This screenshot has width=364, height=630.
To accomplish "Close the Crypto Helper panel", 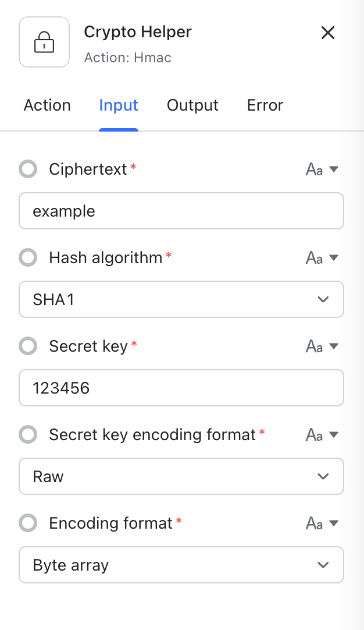I will coord(328,33).
